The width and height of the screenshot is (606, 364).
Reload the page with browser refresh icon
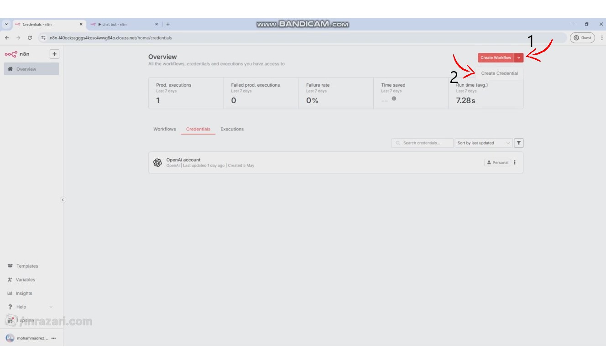pyautogui.click(x=30, y=38)
